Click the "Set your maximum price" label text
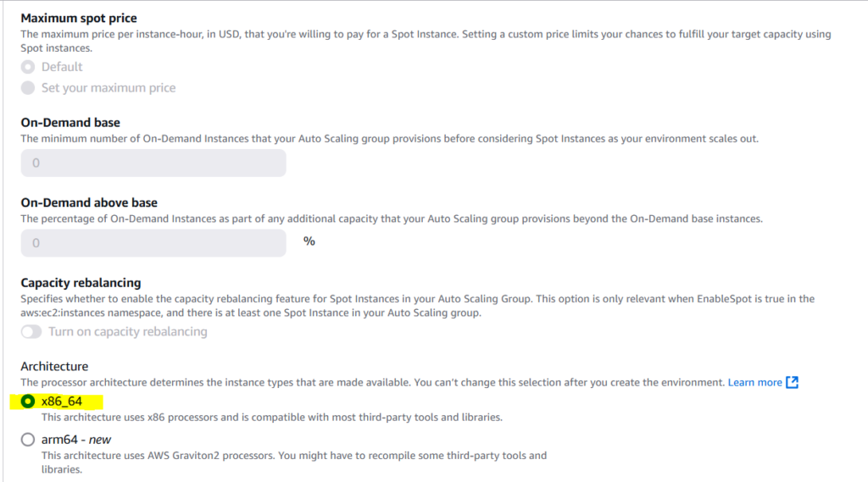 pos(108,88)
